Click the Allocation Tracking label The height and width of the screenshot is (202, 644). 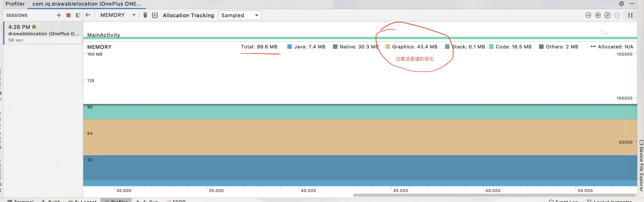(x=189, y=15)
